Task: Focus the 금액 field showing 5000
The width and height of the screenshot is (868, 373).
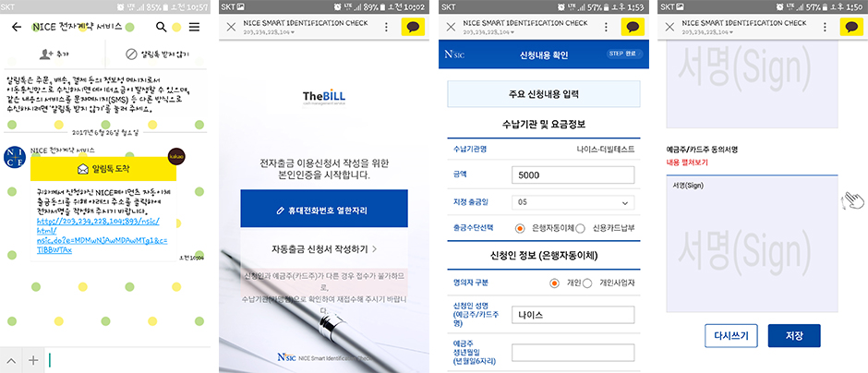Action: (573, 174)
